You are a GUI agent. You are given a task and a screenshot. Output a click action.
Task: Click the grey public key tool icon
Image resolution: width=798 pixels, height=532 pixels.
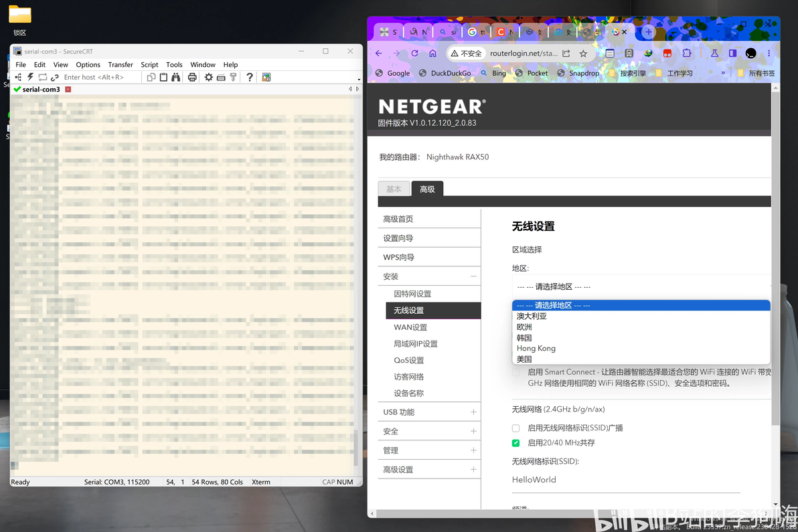(x=233, y=78)
